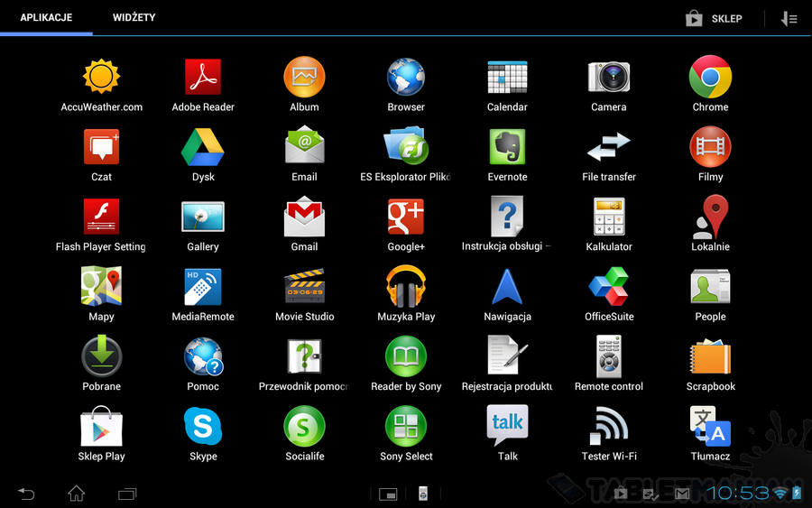Viewport: 812px width, 508px height.
Task: Launch the Talk app
Action: (x=507, y=426)
